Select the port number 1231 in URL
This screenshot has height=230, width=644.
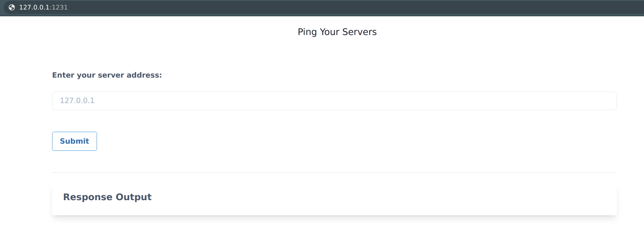(x=60, y=7)
